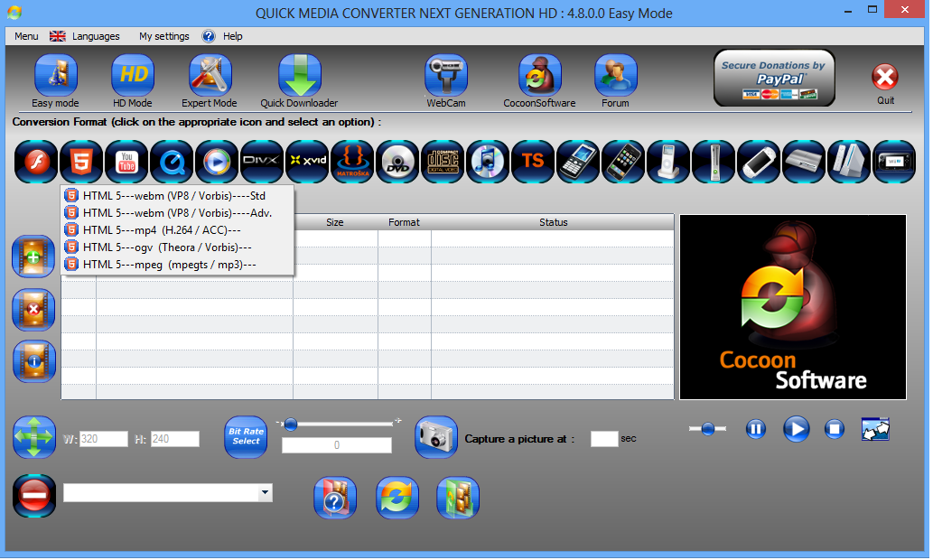
Task: Click the Format column header
Action: pos(404,222)
